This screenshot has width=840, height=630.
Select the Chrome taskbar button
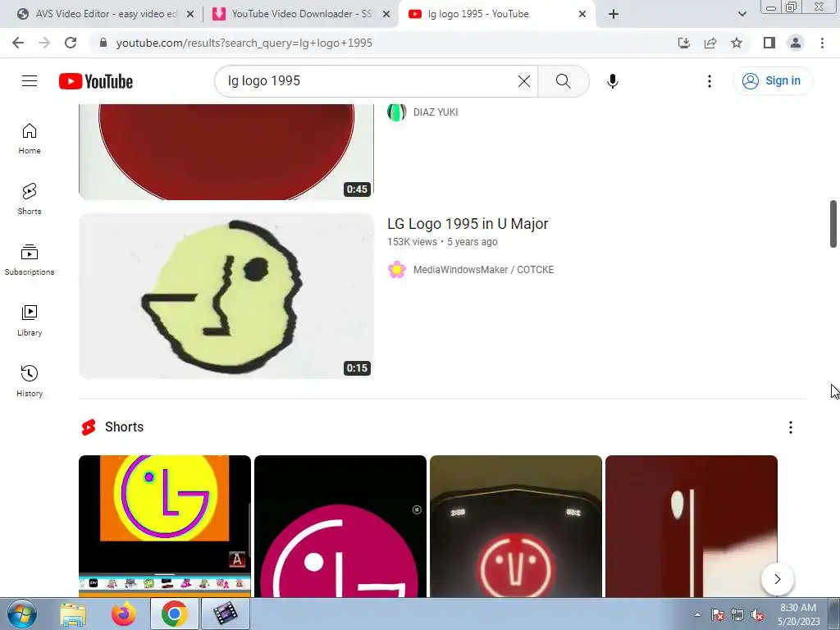[174, 614]
